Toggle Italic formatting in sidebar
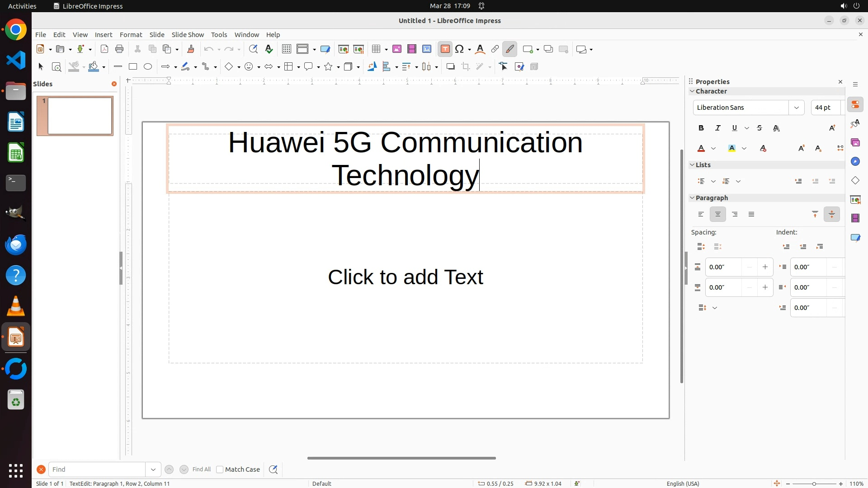This screenshot has width=868, height=488. (718, 128)
